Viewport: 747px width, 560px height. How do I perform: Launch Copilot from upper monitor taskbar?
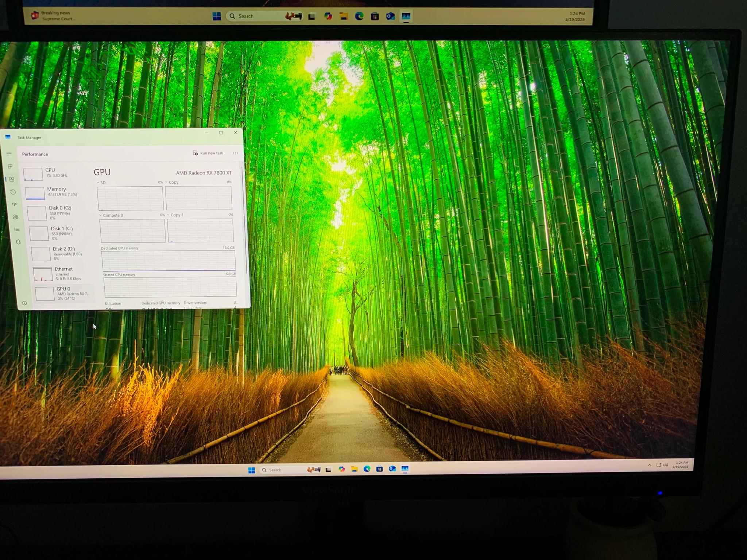coord(328,16)
